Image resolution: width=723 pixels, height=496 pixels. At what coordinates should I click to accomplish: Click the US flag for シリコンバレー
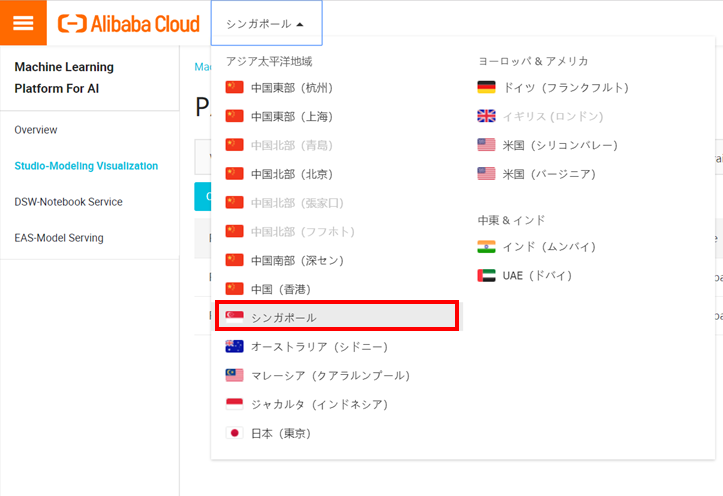click(486, 145)
